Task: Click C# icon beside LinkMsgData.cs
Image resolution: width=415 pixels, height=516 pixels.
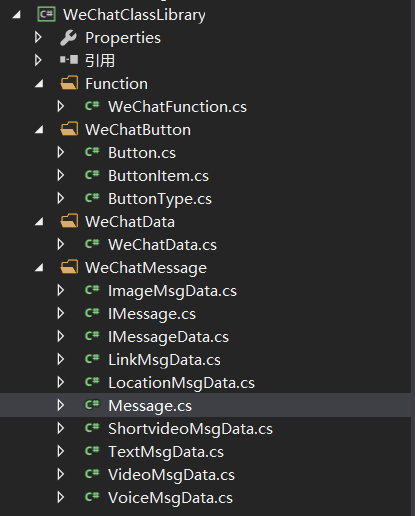Action: [92, 359]
